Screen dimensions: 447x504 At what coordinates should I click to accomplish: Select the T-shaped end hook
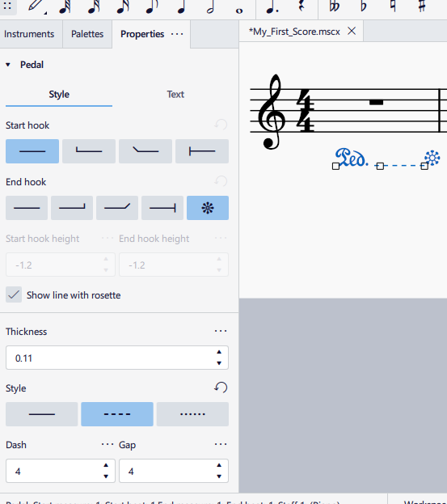pos(162,208)
